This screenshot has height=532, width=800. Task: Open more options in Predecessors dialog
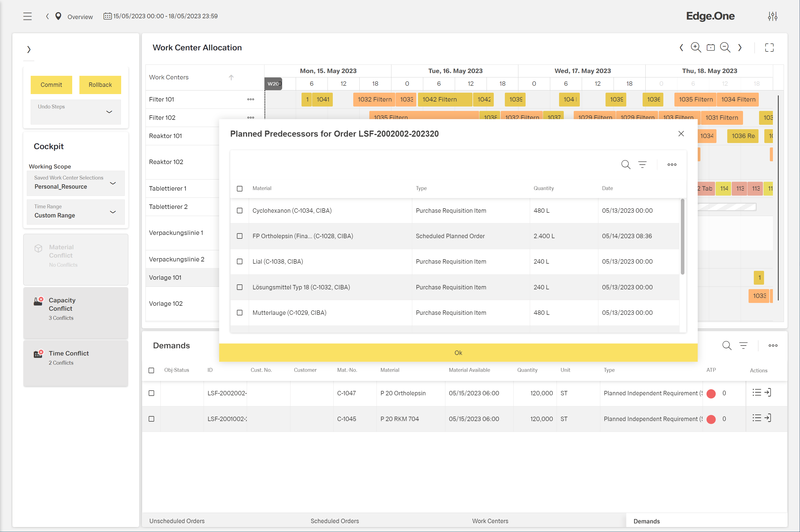pos(672,165)
